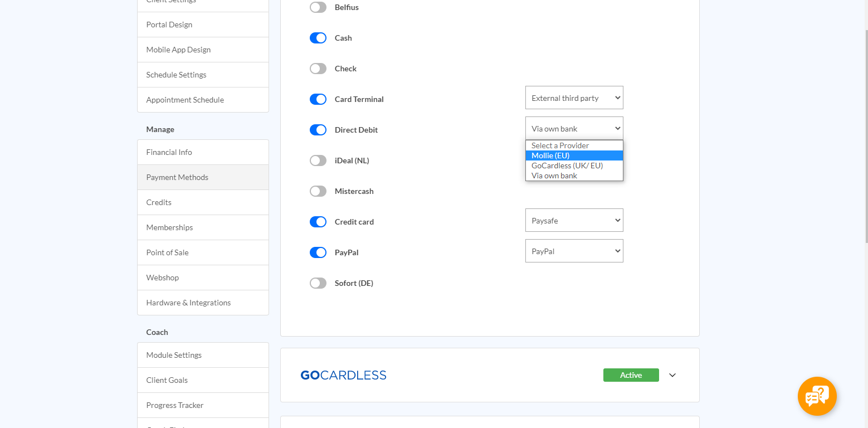The width and height of the screenshot is (868, 428).
Task: Enable iDeal (NL) payments
Action: point(318,160)
